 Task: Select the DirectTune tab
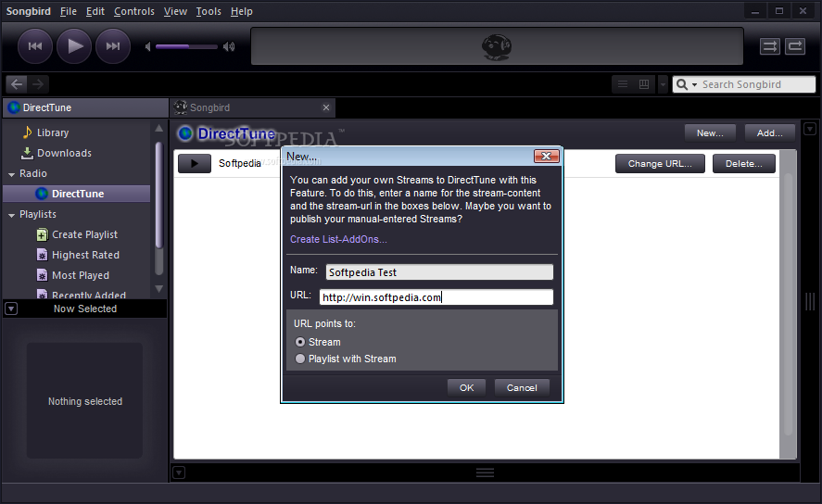85,107
